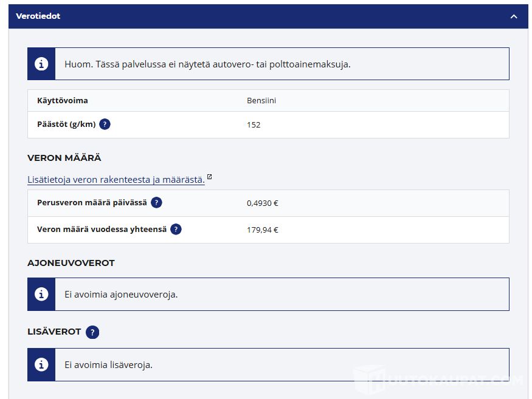This screenshot has height=399, width=532.
Task: Collapse the Verotiedot section chevron
Action: [x=514, y=16]
